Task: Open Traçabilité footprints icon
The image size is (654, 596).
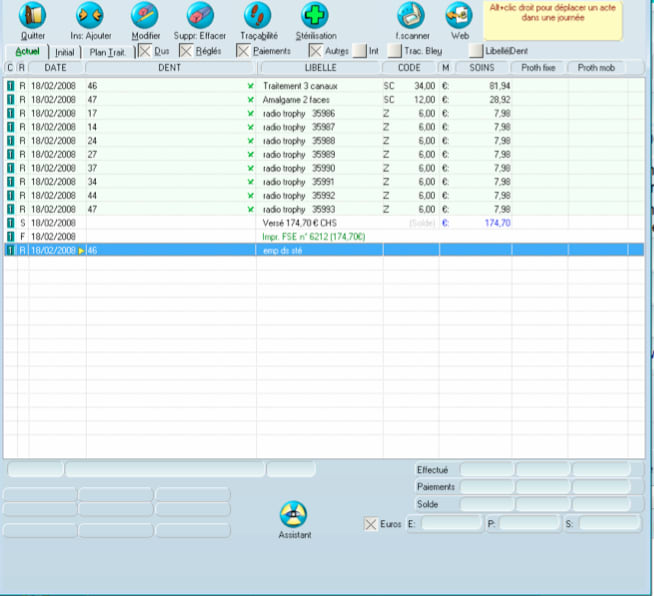Action: point(258,16)
